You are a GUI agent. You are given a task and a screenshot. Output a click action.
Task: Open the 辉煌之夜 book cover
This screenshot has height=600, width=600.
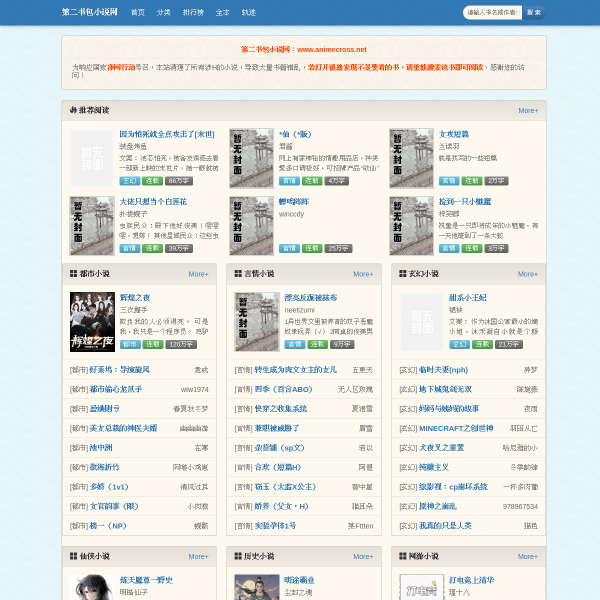pos(92,322)
